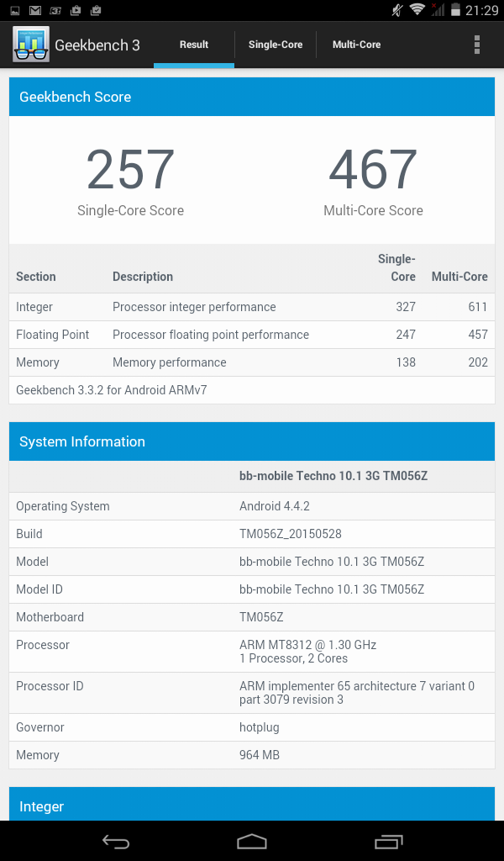Image resolution: width=504 pixels, height=861 pixels.
Task: Click the 257 single-core score
Action: [x=130, y=169]
